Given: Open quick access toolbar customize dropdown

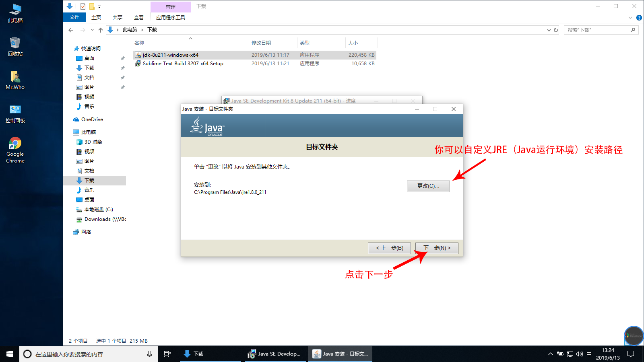Looking at the screenshot, I should click(99, 6).
